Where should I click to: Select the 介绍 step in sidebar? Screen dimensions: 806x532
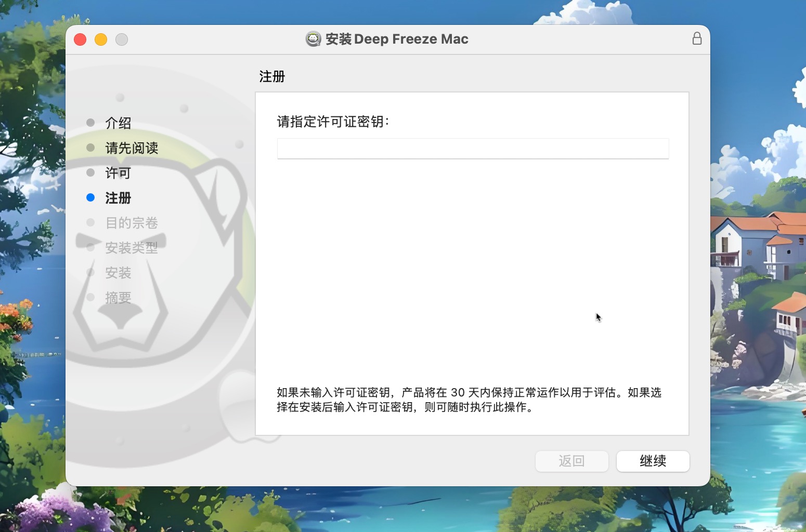point(118,123)
